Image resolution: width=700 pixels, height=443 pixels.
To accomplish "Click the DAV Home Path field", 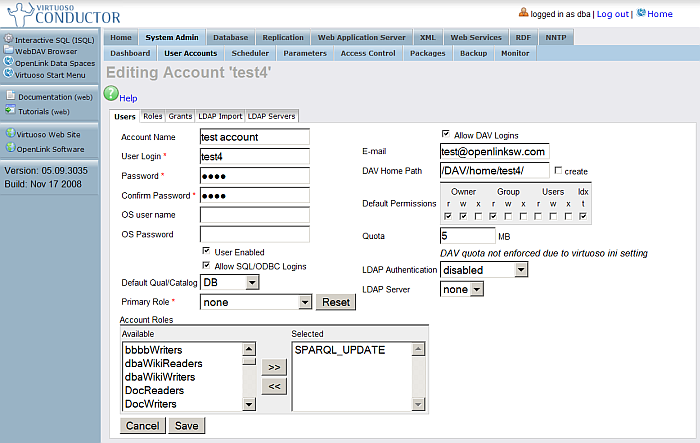I will [495, 171].
